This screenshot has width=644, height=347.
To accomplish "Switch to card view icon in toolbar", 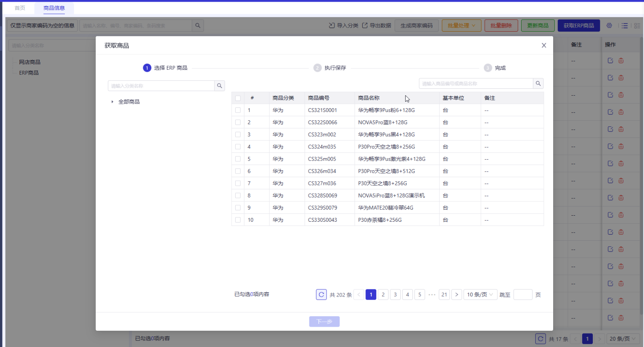I will (x=637, y=26).
